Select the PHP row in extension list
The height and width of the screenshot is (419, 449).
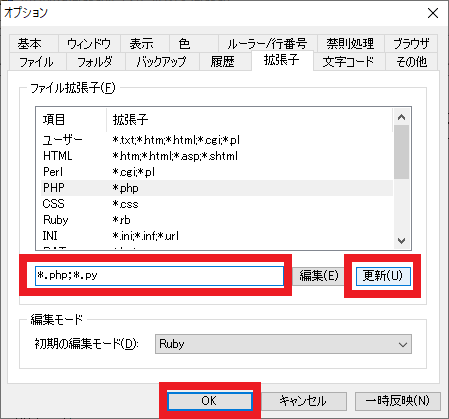(x=217, y=188)
